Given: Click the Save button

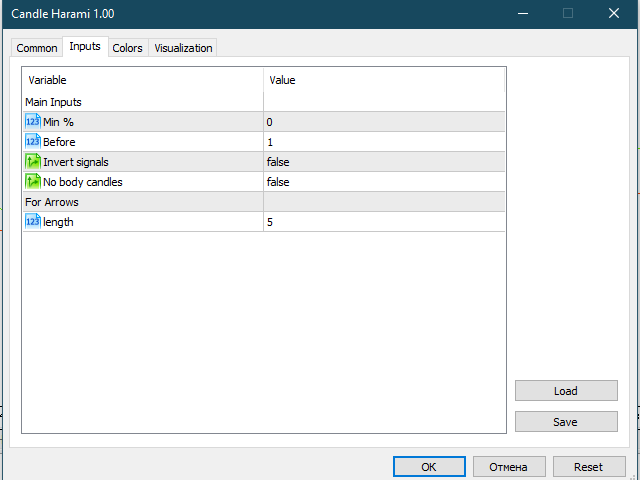Looking at the screenshot, I should point(566,421).
